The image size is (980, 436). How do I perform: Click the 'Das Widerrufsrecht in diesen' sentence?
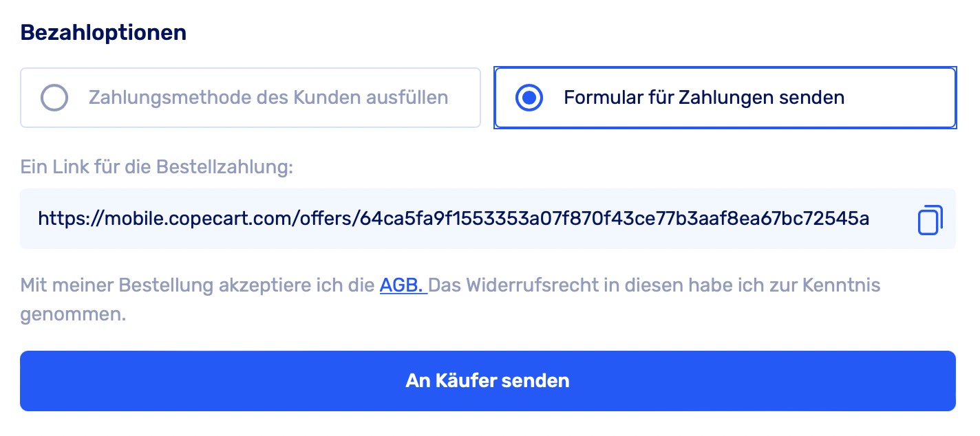coord(571,285)
